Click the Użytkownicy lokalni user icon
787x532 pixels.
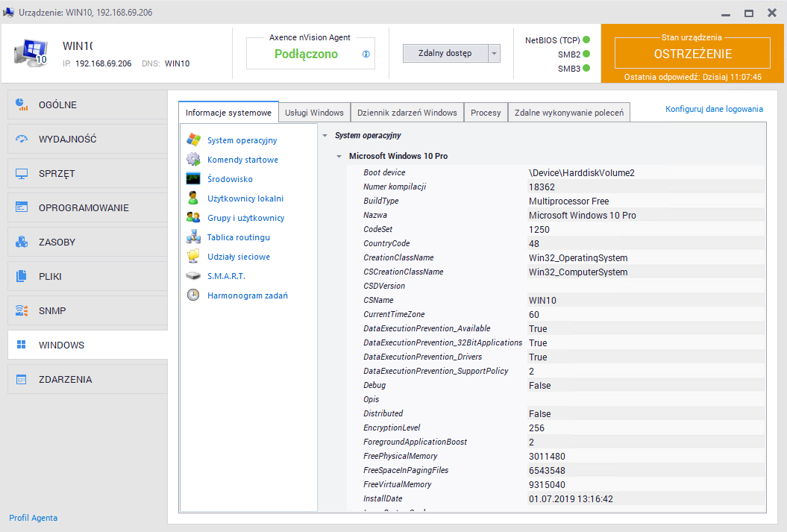click(x=194, y=198)
